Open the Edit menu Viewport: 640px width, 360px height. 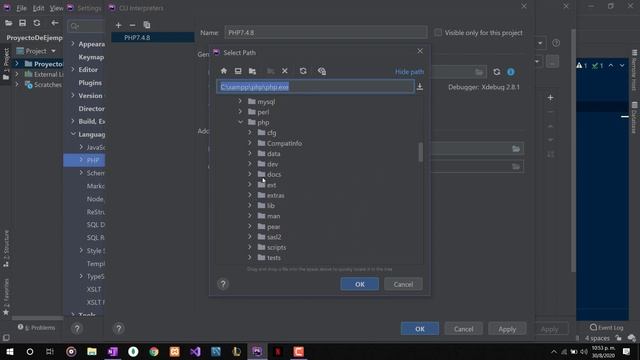click(x=38, y=8)
